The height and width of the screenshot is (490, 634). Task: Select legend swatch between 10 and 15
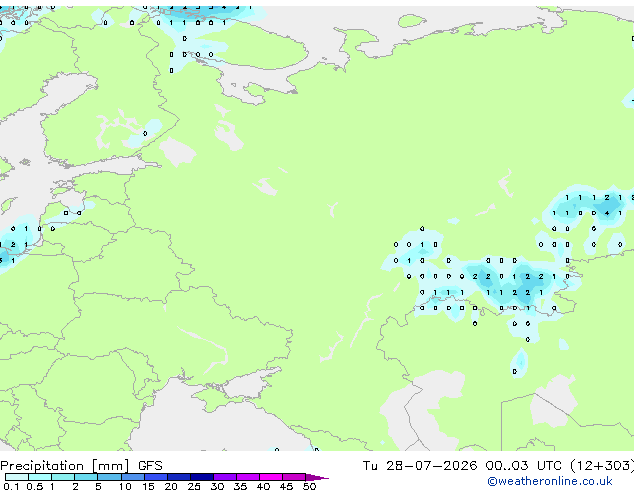tap(133, 477)
